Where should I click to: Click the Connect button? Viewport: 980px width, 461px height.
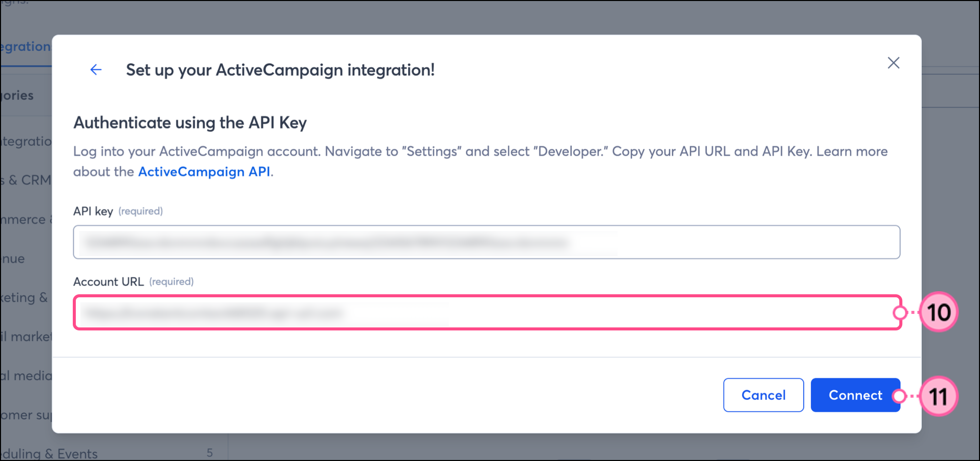tap(855, 395)
